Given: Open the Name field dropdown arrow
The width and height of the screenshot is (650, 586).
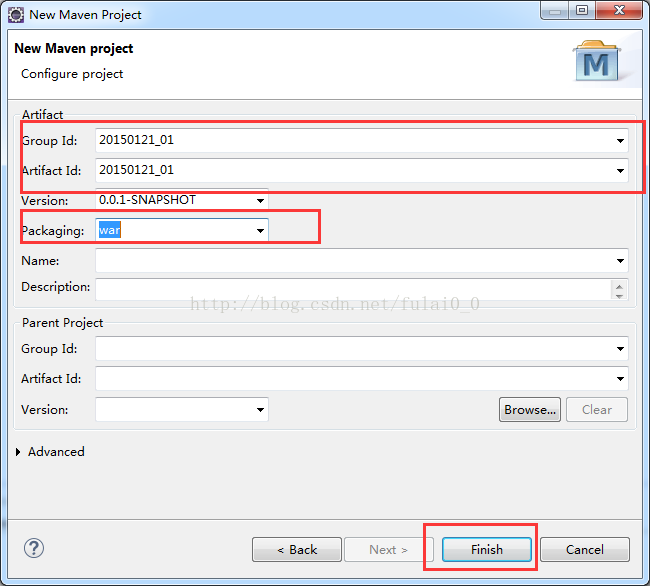Looking at the screenshot, I should (620, 261).
